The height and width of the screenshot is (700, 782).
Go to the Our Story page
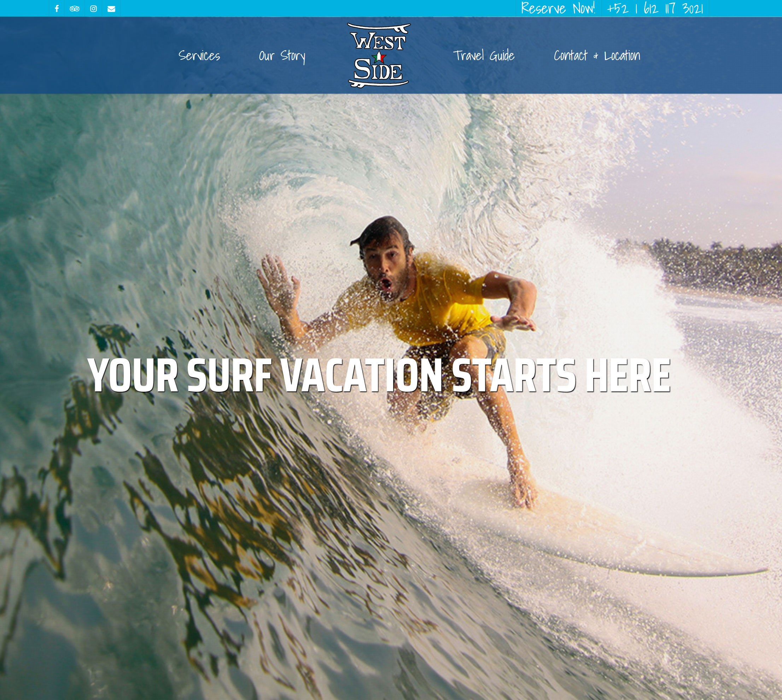click(282, 57)
